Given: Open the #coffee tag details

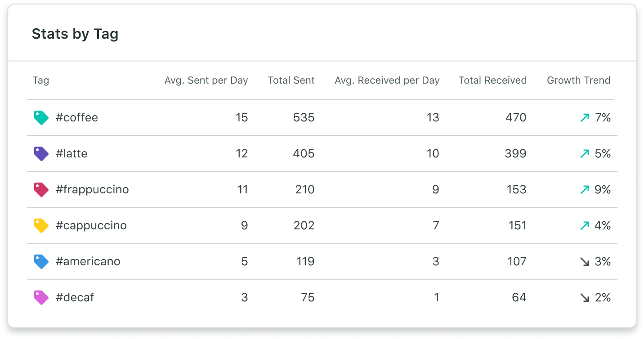Looking at the screenshot, I should point(77,117).
